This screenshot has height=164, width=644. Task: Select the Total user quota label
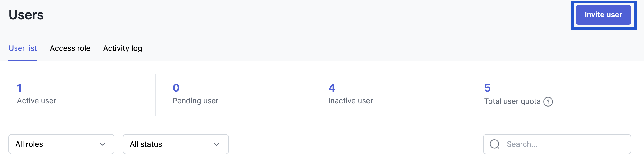(x=512, y=101)
